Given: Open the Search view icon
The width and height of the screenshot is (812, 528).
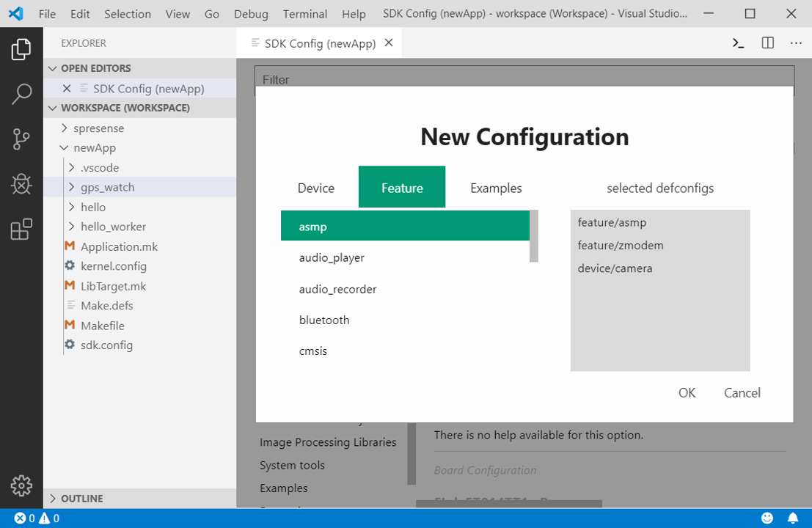Looking at the screenshot, I should tap(21, 94).
